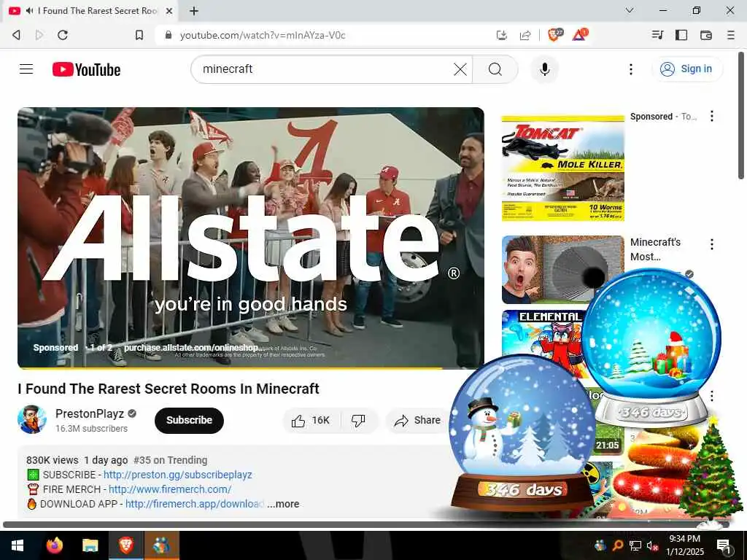Mute the tab using its speaker icon
This screenshot has width=747, height=560.
30,10
